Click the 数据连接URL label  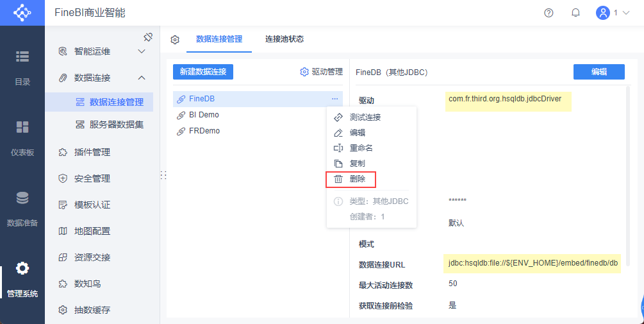tap(382, 265)
